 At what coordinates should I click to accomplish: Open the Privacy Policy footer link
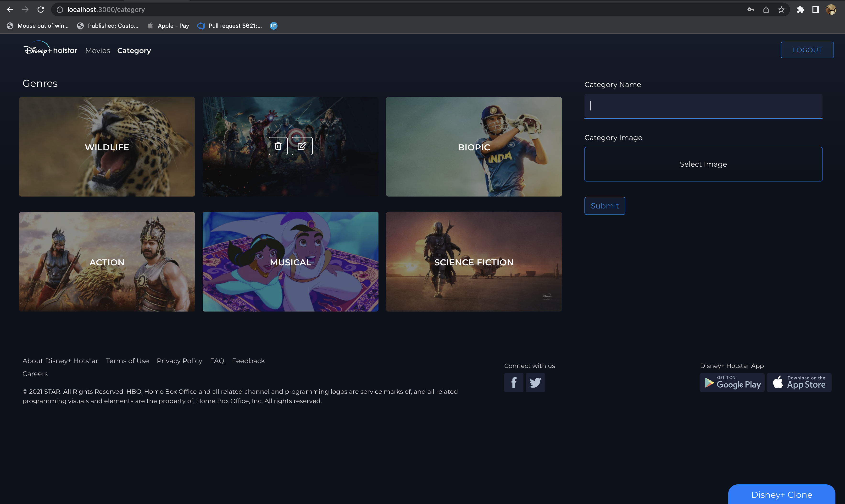pyautogui.click(x=179, y=361)
